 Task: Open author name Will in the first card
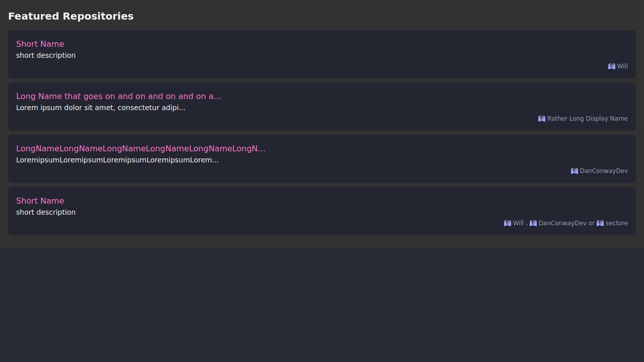[622, 66]
